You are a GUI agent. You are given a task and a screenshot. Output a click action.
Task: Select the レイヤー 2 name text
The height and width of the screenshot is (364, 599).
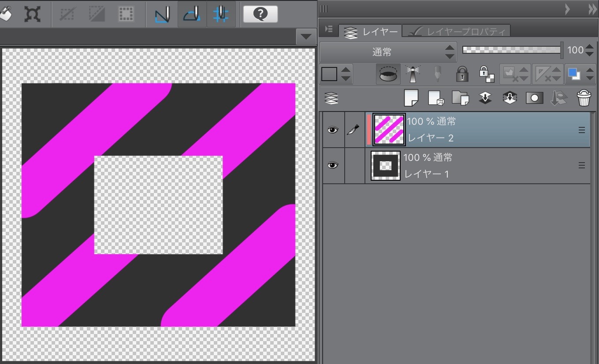(430, 138)
